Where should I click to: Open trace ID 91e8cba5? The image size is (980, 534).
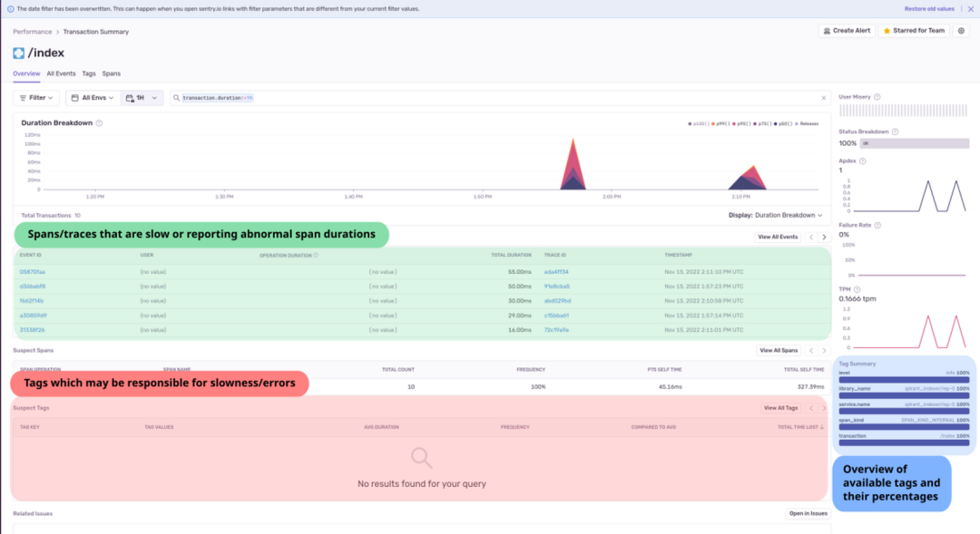coord(557,286)
